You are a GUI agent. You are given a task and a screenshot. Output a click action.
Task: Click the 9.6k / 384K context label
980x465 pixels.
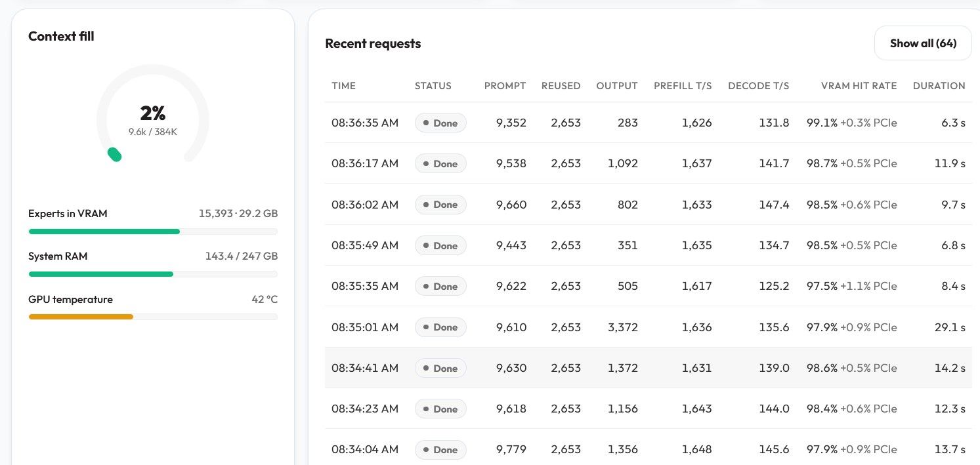[x=153, y=132]
